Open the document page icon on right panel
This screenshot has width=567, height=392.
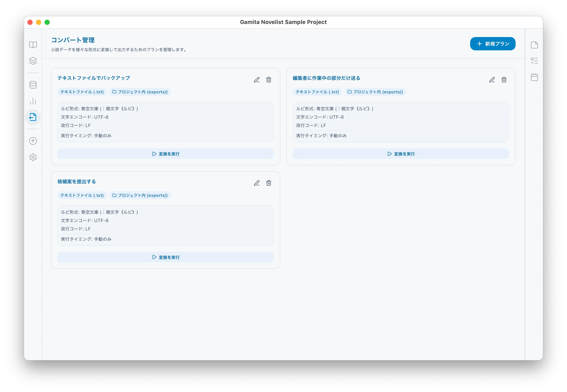pyautogui.click(x=534, y=45)
